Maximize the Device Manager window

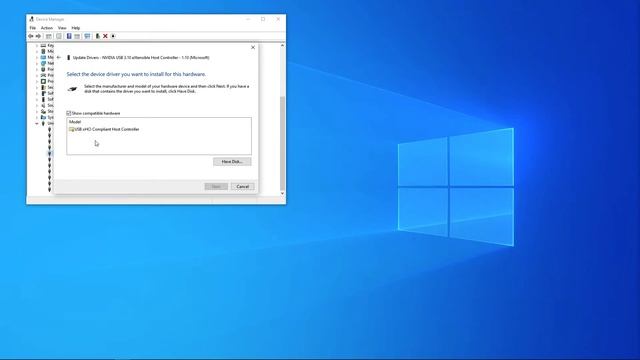(x=263, y=19)
